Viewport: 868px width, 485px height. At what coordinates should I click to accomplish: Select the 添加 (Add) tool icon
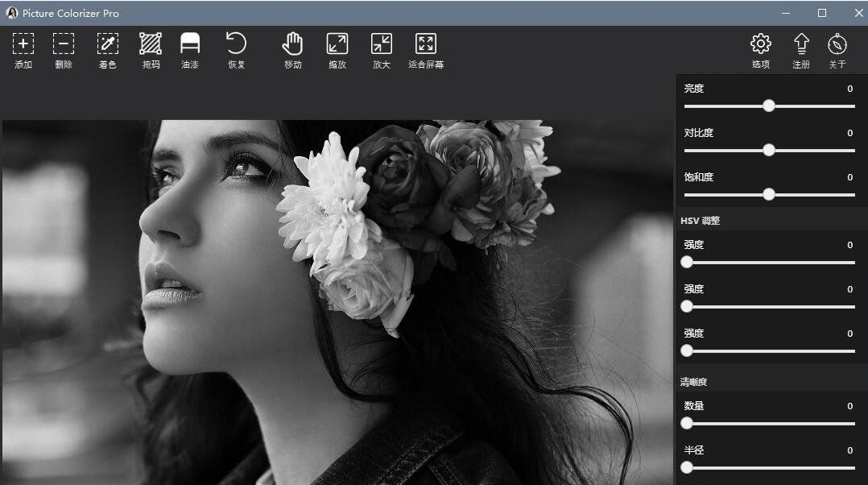(x=23, y=44)
